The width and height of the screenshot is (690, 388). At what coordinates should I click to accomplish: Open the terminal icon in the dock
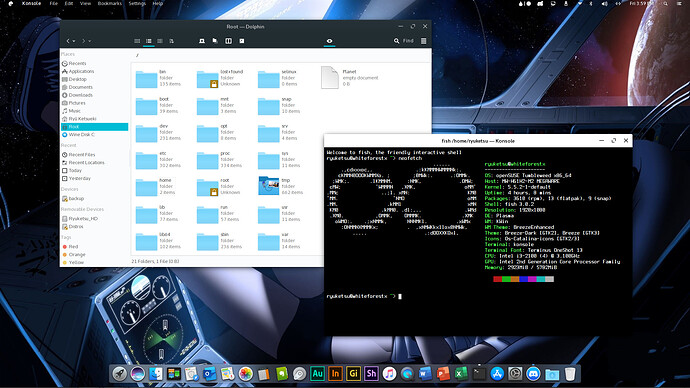click(479, 374)
